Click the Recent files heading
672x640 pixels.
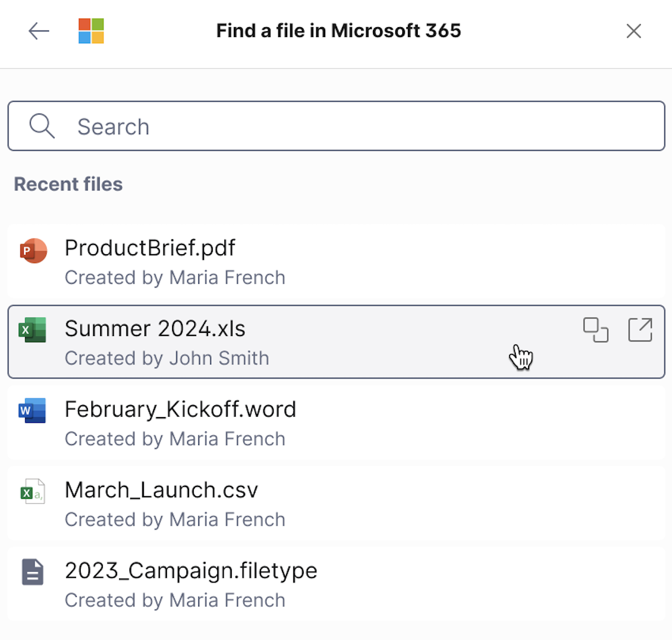click(x=68, y=184)
